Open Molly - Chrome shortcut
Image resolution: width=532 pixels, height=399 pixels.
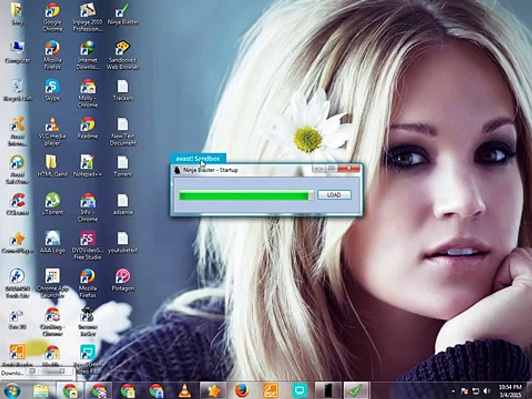click(x=88, y=93)
